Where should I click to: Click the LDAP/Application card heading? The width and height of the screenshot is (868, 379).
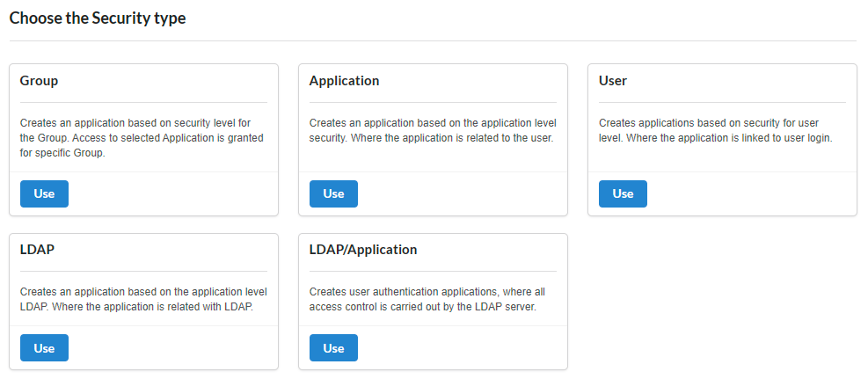click(x=362, y=250)
